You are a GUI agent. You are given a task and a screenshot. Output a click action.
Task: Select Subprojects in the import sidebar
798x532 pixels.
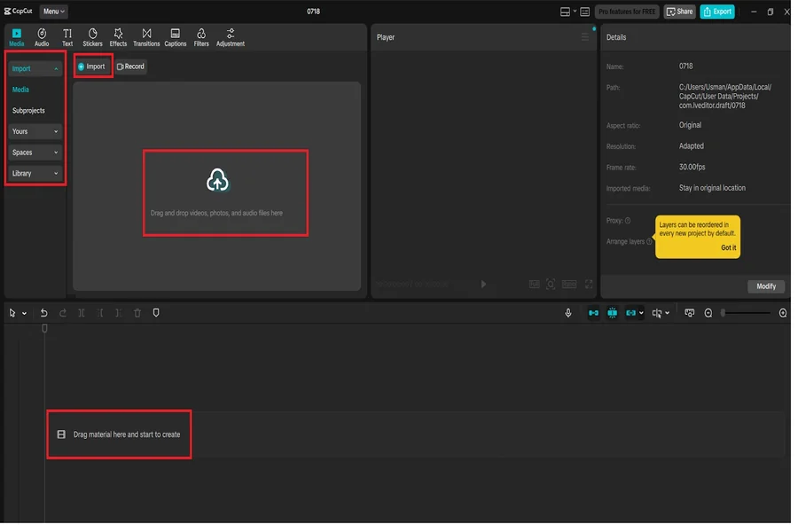point(28,111)
